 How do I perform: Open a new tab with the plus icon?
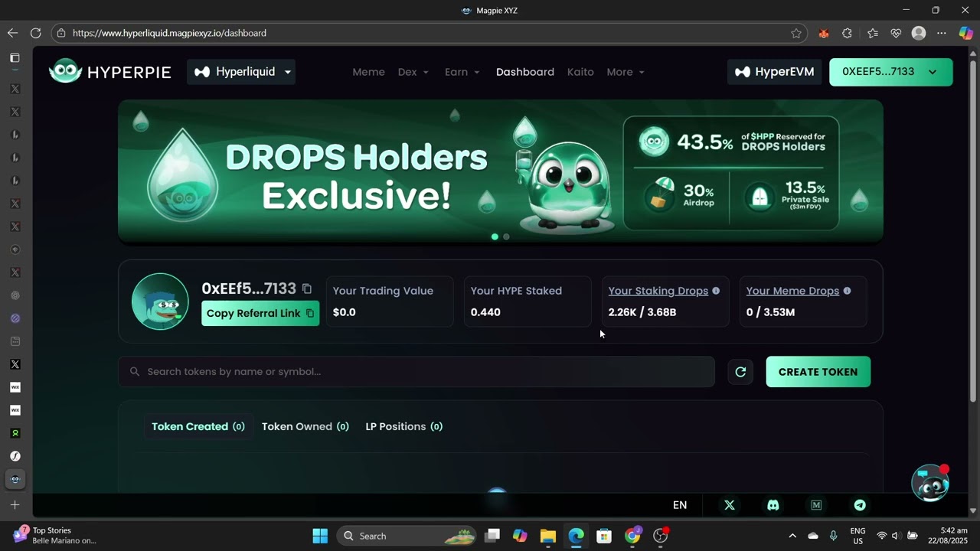[15, 505]
